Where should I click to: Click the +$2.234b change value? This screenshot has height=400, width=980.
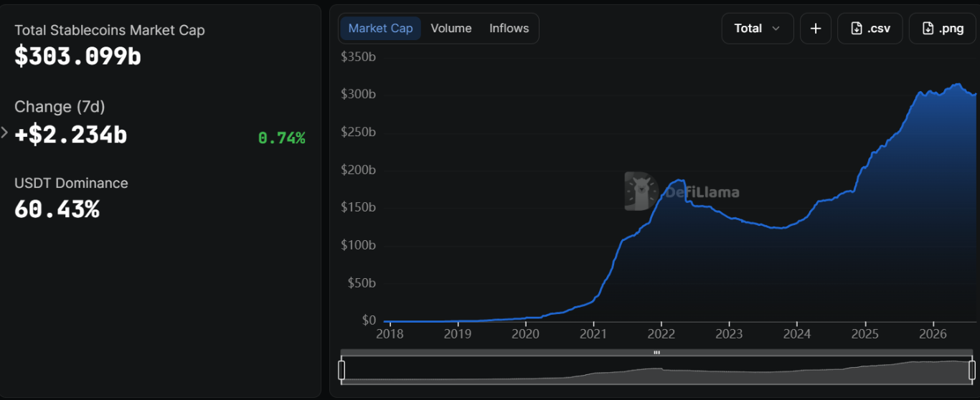tap(71, 134)
